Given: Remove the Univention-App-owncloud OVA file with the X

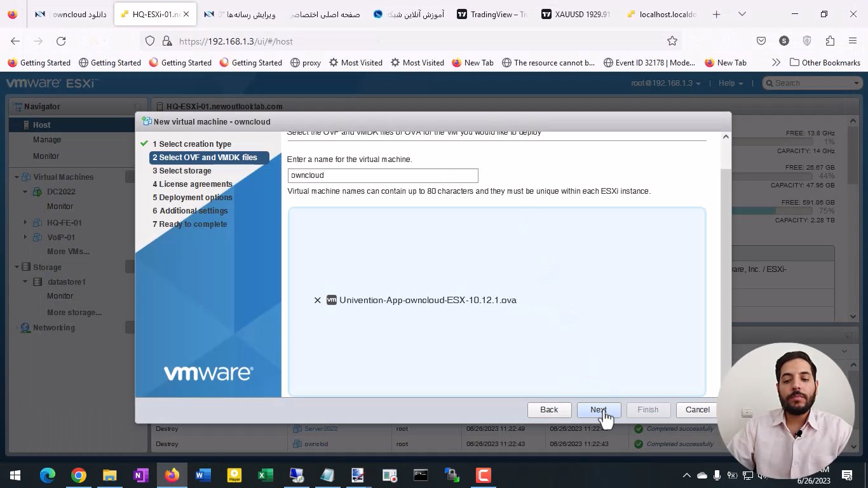Looking at the screenshot, I should point(317,301).
